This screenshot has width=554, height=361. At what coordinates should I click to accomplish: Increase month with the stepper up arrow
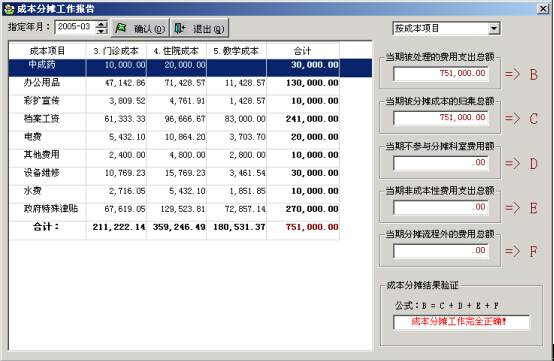coord(101,24)
